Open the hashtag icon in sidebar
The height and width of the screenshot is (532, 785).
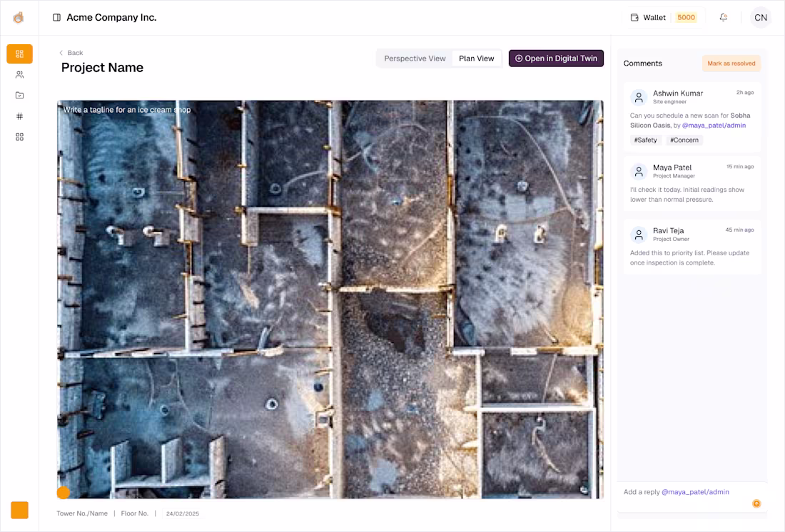pyautogui.click(x=19, y=116)
